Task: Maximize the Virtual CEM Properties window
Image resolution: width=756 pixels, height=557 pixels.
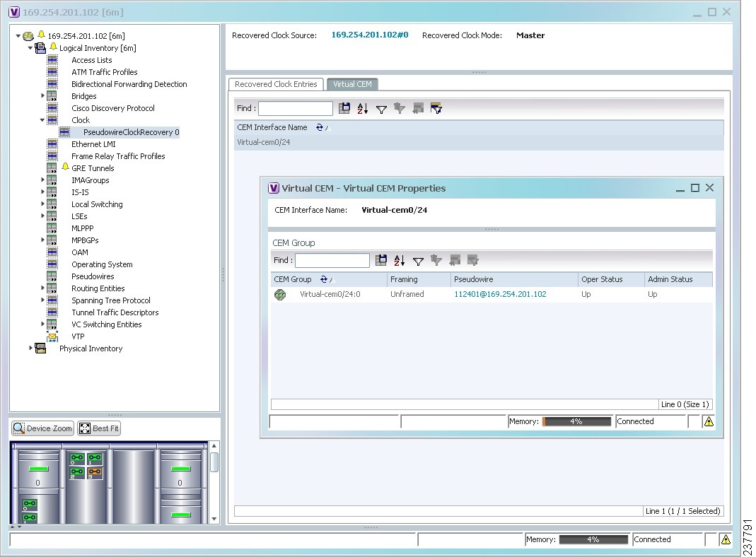Action: pos(694,188)
